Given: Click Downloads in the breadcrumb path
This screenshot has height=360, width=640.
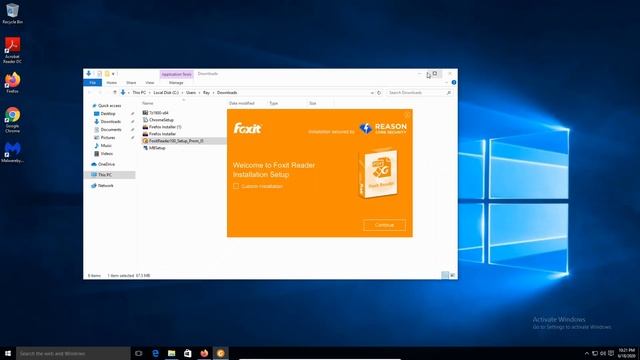Looking at the screenshot, I should tap(227, 93).
